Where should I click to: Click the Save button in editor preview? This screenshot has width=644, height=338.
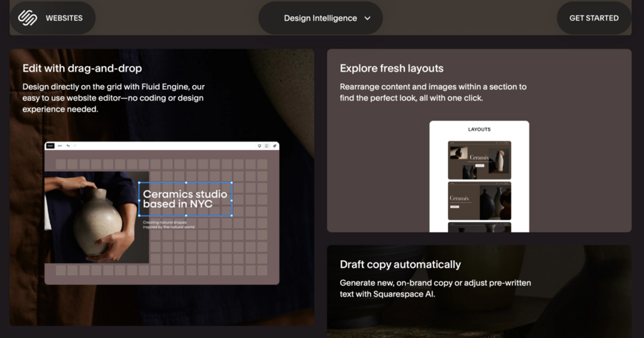coord(50,146)
